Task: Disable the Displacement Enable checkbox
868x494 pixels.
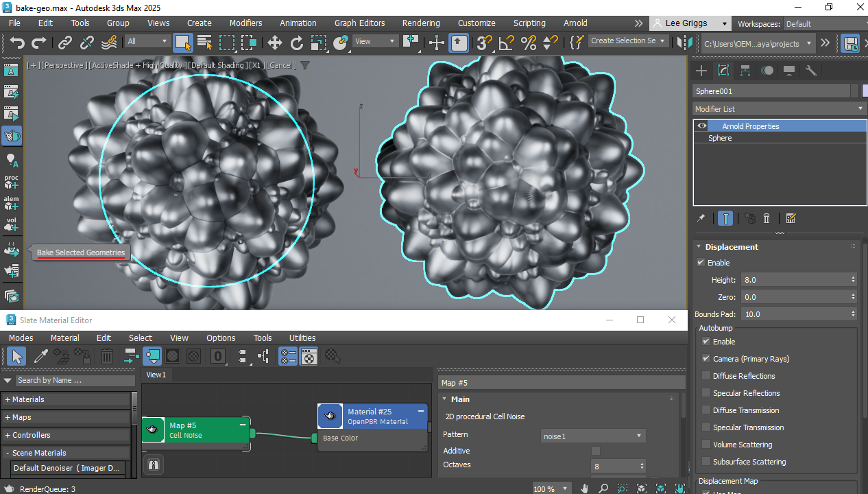Action: tap(701, 263)
